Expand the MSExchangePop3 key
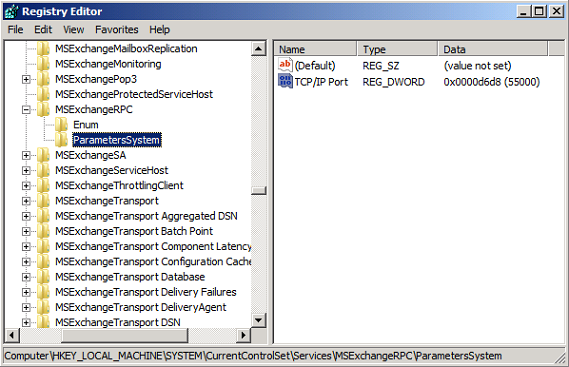This screenshot has height=367, width=569. [26, 79]
